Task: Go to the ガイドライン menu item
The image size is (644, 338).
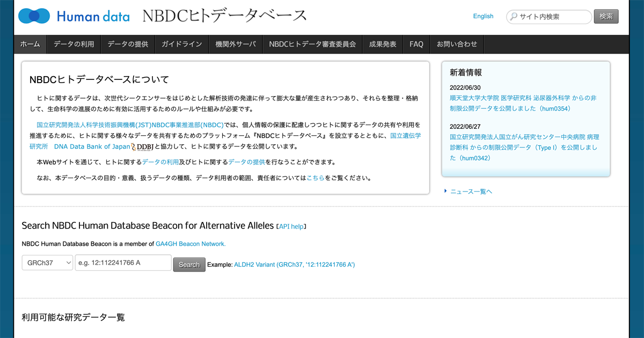Action: tap(181, 44)
